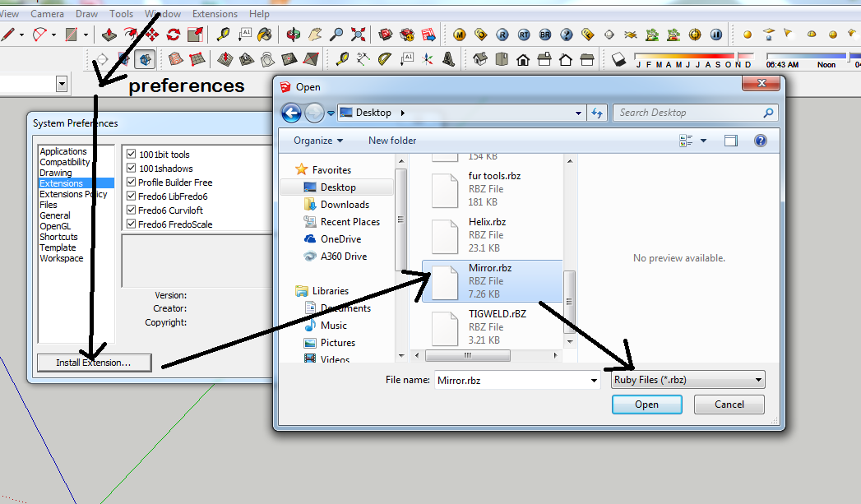Viewport: 861px width, 504px height.
Task: Expand the Line tool dropdown arrow
Action: (21, 35)
